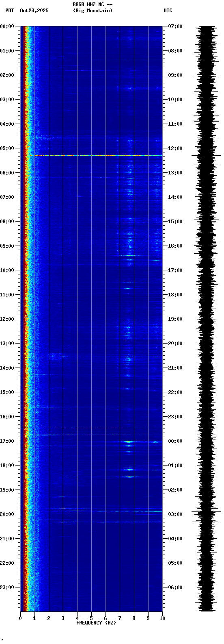Click the 15:00 PDT time label
The height and width of the screenshot is (644, 224).
click(x=7, y=392)
